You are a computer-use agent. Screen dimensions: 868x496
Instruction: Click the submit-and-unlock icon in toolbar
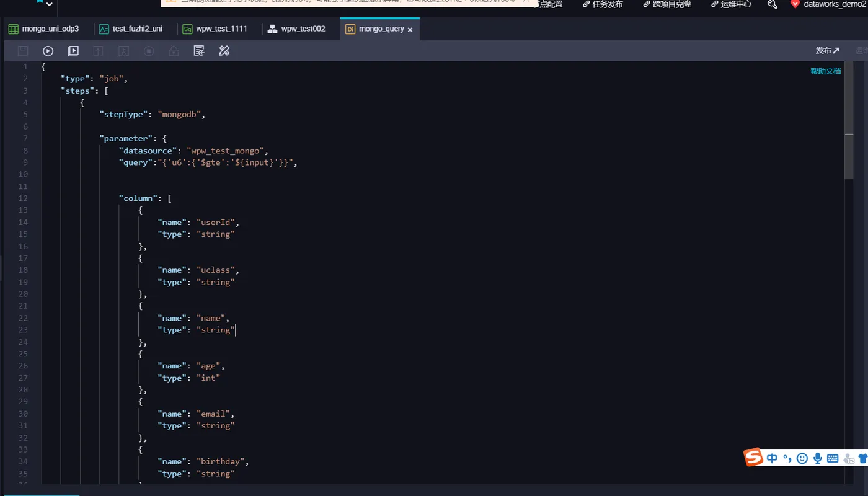(123, 51)
